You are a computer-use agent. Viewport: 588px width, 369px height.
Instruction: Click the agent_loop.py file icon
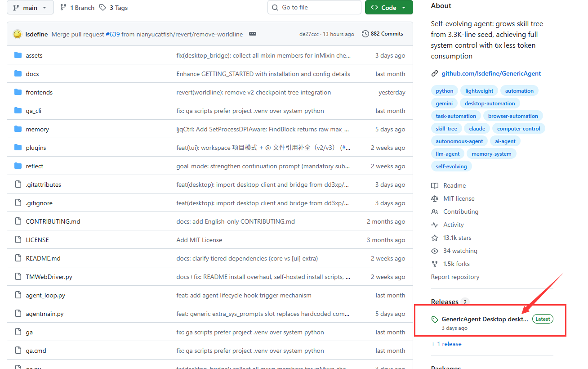click(x=18, y=295)
